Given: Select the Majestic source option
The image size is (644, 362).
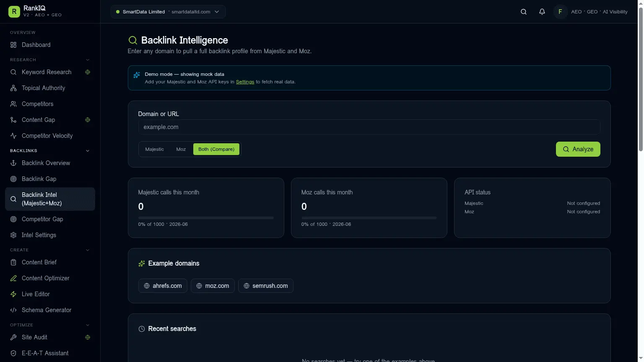Looking at the screenshot, I should pos(155,149).
